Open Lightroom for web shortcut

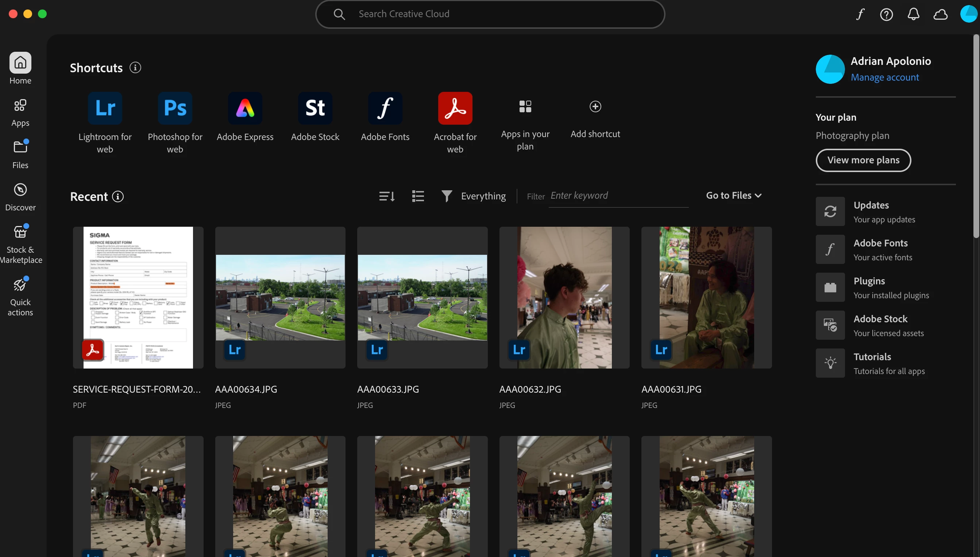tap(105, 108)
